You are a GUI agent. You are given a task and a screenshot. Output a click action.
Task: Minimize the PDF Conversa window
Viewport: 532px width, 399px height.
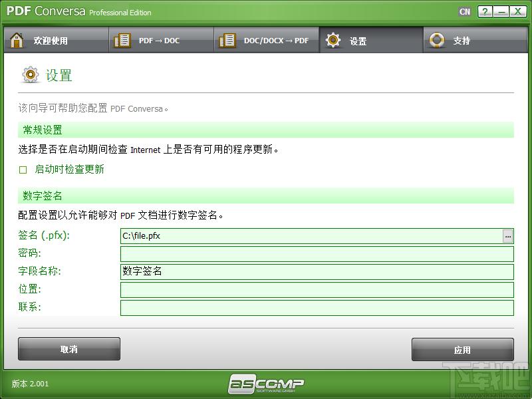501,12
